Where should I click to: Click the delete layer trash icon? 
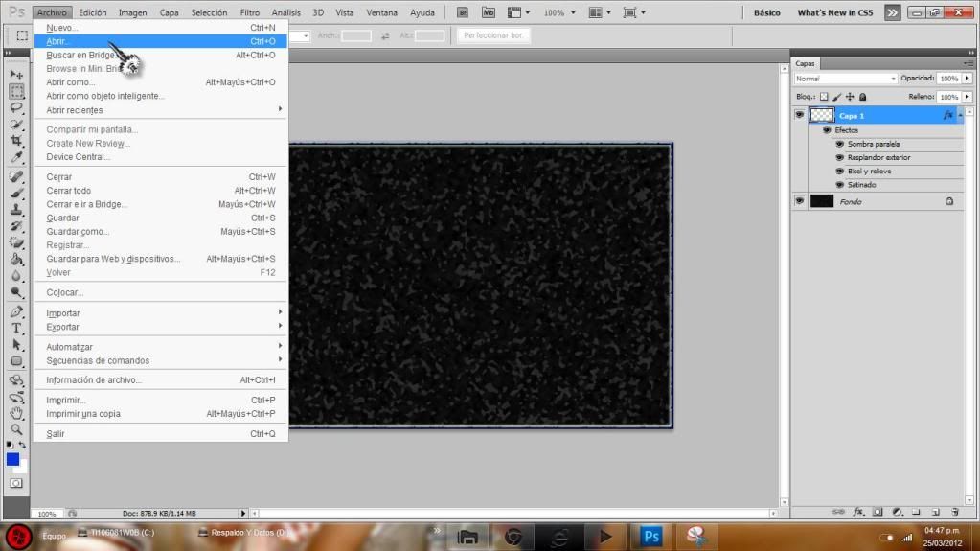click(x=955, y=512)
